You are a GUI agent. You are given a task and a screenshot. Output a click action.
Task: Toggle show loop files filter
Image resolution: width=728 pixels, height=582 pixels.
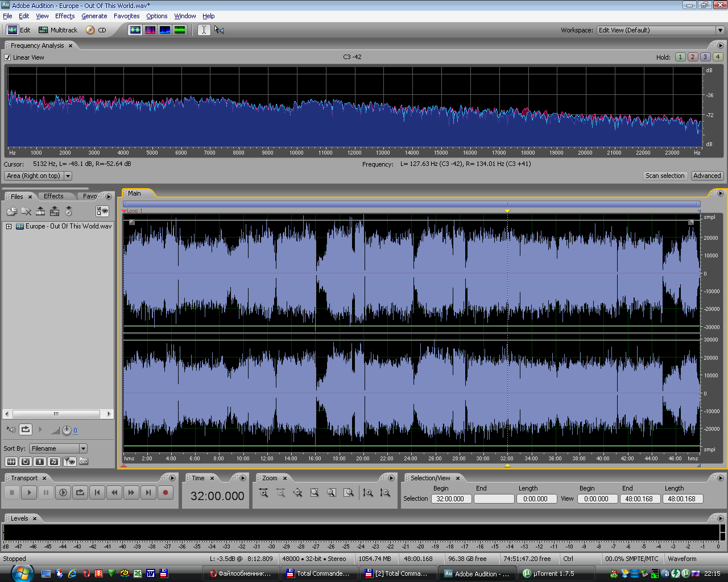point(26,462)
